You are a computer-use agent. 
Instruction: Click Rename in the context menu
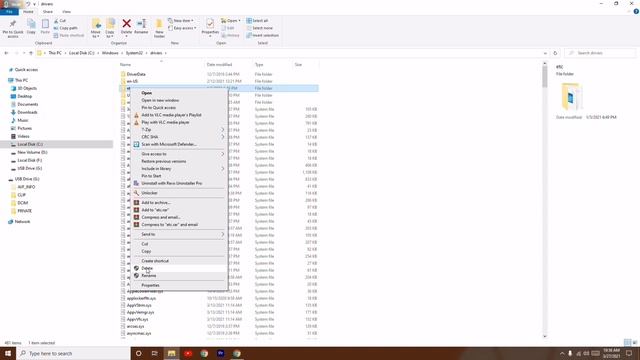[x=179, y=276]
